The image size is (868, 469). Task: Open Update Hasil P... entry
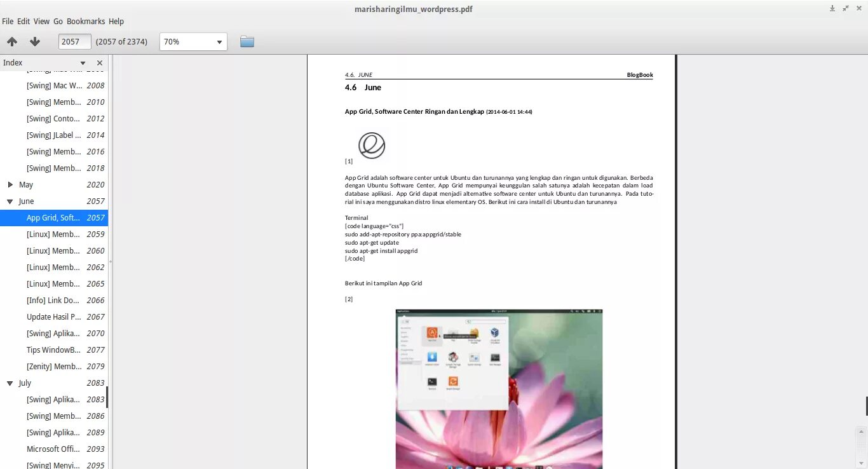pyautogui.click(x=54, y=317)
